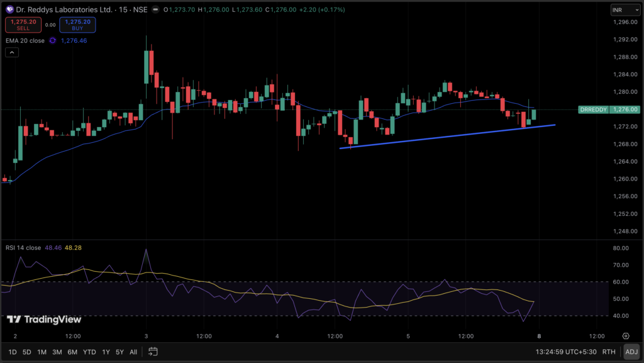Toggle the ADJ adjusted data button
This screenshot has height=363, width=644.
click(630, 352)
